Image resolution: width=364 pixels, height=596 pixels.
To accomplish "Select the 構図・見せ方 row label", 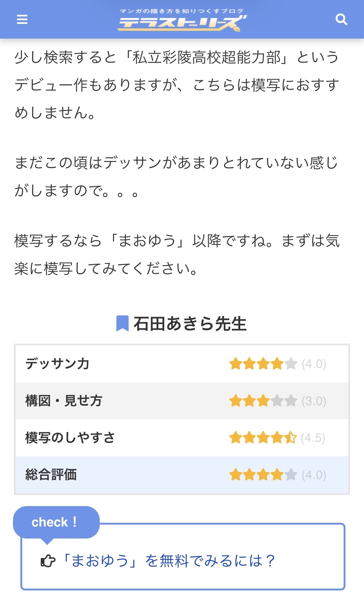I will [64, 401].
